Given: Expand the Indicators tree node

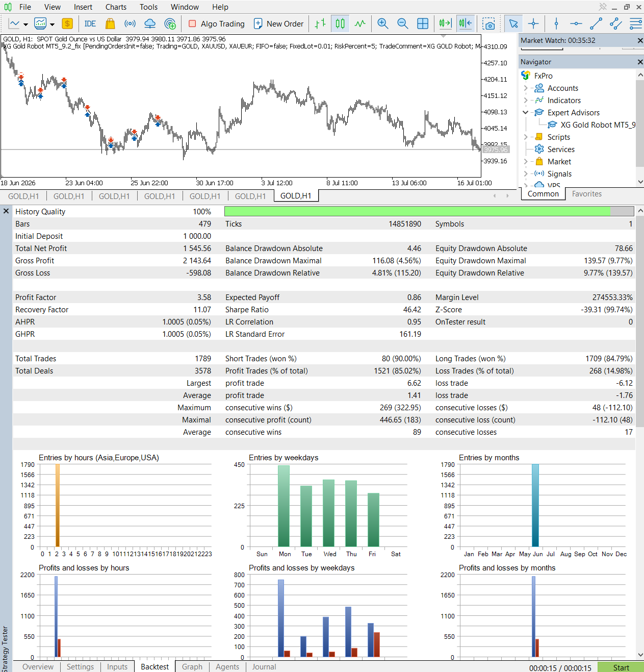Looking at the screenshot, I should [526, 100].
